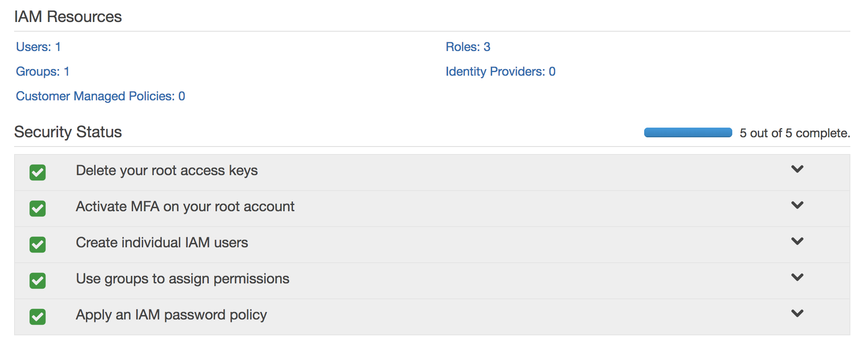Click the 5 out of 5 complete text

[x=794, y=133]
